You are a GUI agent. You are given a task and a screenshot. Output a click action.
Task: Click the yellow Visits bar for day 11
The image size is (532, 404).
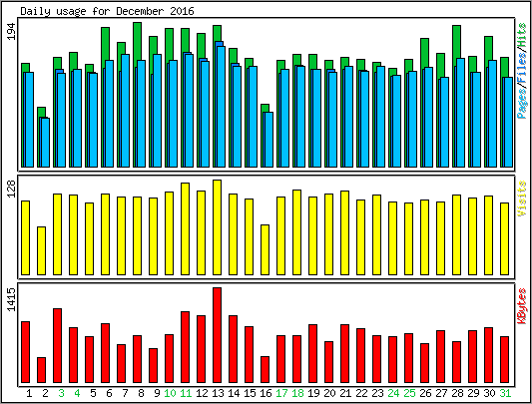[x=186, y=229]
